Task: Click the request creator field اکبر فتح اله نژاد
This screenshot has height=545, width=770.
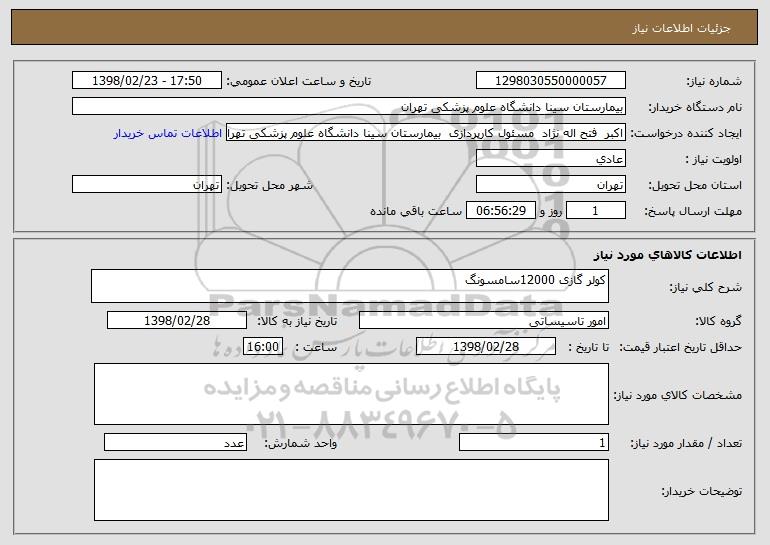Action: click(426, 133)
